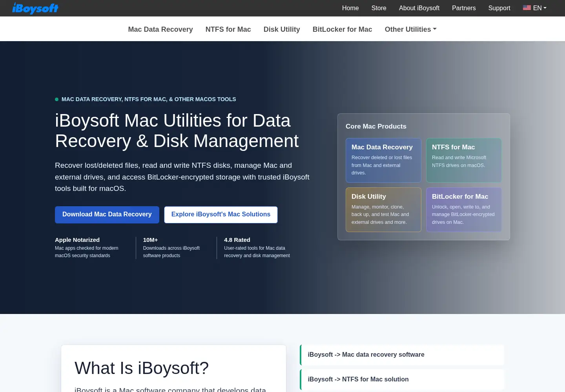Click the US flag icon

pyautogui.click(x=527, y=8)
